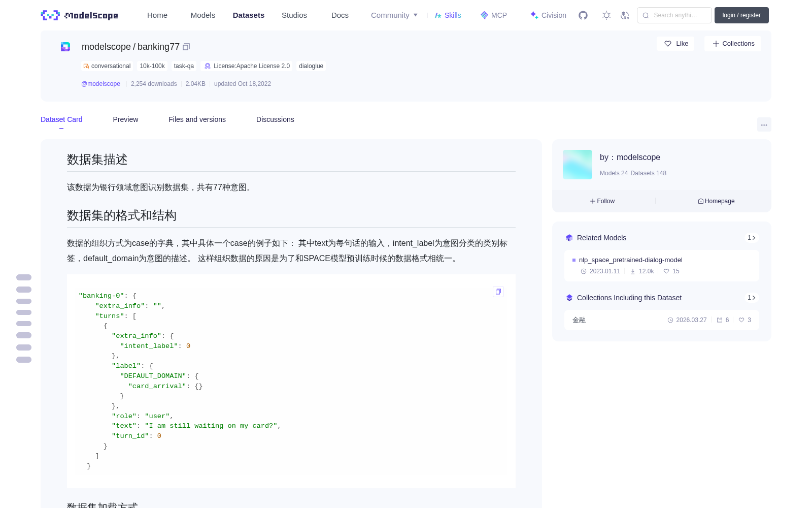Click the banking77 dataset avatar icon
The height and width of the screenshot is (508, 812).
click(x=65, y=47)
